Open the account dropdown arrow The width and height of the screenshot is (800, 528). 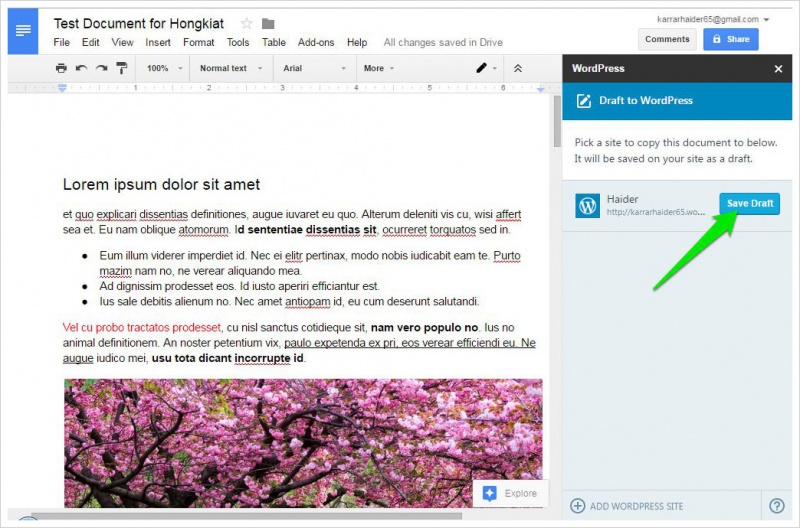[x=766, y=20]
